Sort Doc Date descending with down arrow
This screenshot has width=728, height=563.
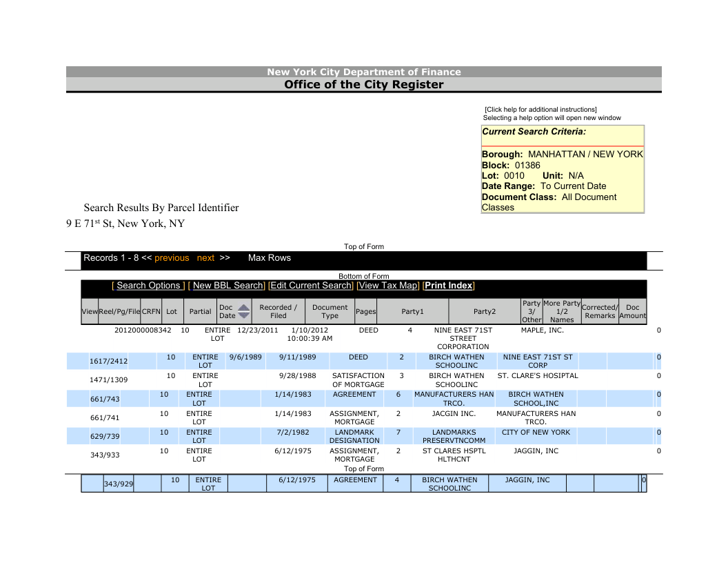point(243,316)
